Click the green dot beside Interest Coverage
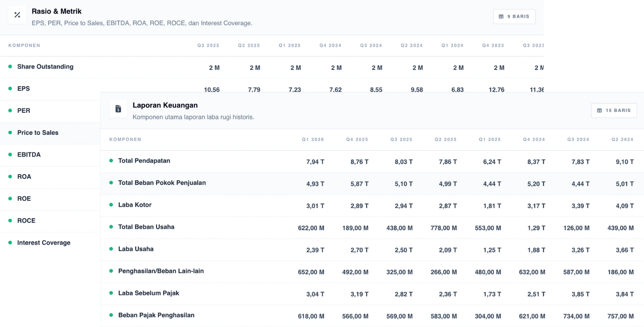The width and height of the screenshot is (644, 327). tap(10, 243)
